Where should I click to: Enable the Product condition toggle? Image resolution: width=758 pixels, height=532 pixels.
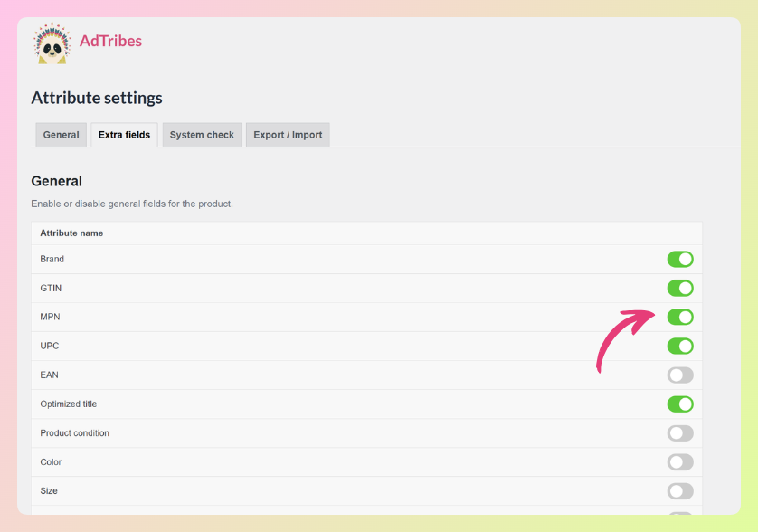coord(680,433)
